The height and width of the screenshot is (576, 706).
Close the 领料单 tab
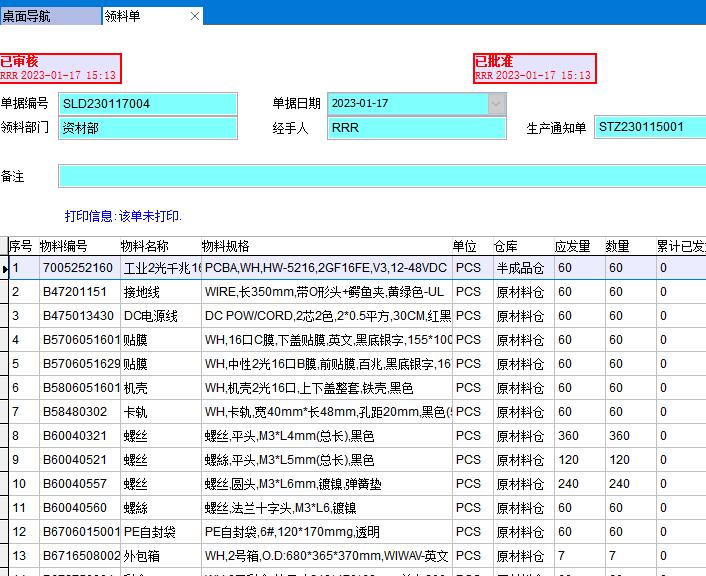tap(195, 16)
